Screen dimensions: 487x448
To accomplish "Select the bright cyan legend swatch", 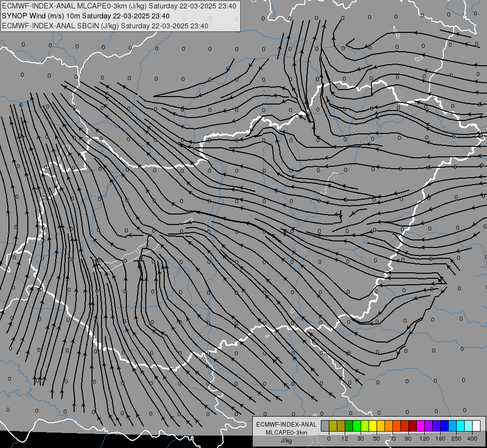I will click(460, 426).
